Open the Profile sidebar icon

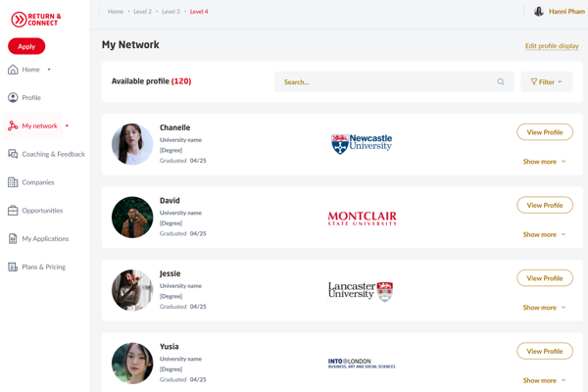13,98
